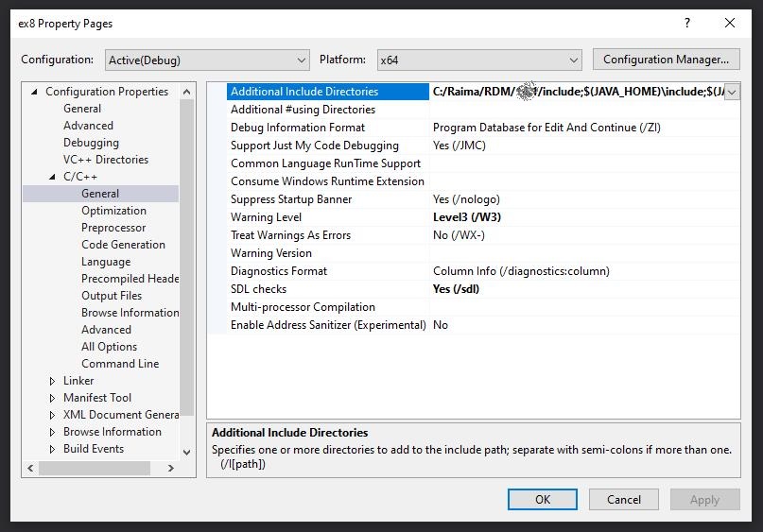Open Additional Include Directories value dropdown arrow
The width and height of the screenshot is (763, 532).
(732, 92)
